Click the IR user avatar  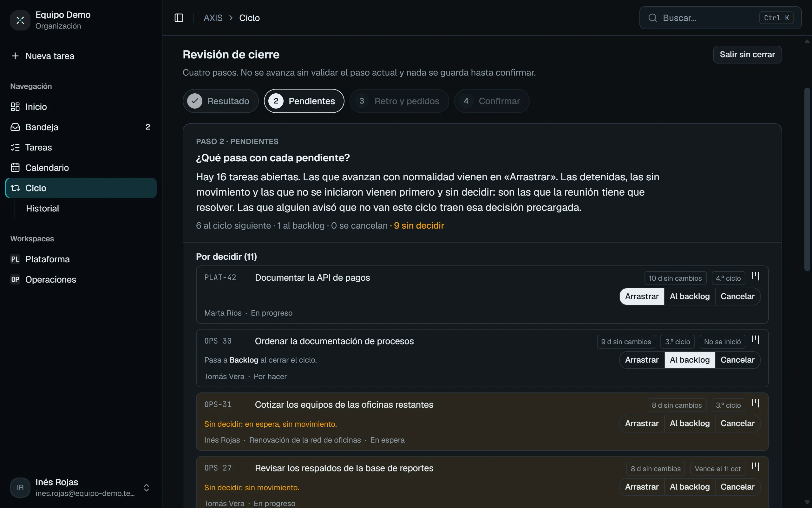click(20, 487)
